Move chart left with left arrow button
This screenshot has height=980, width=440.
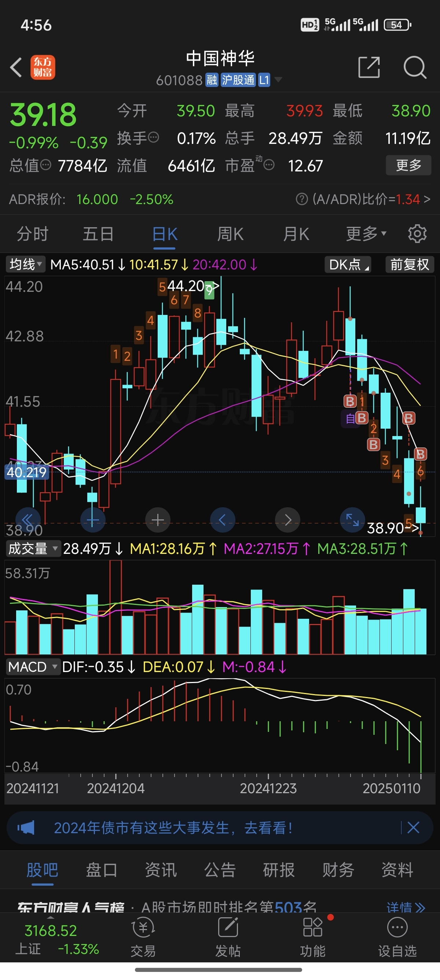223,520
